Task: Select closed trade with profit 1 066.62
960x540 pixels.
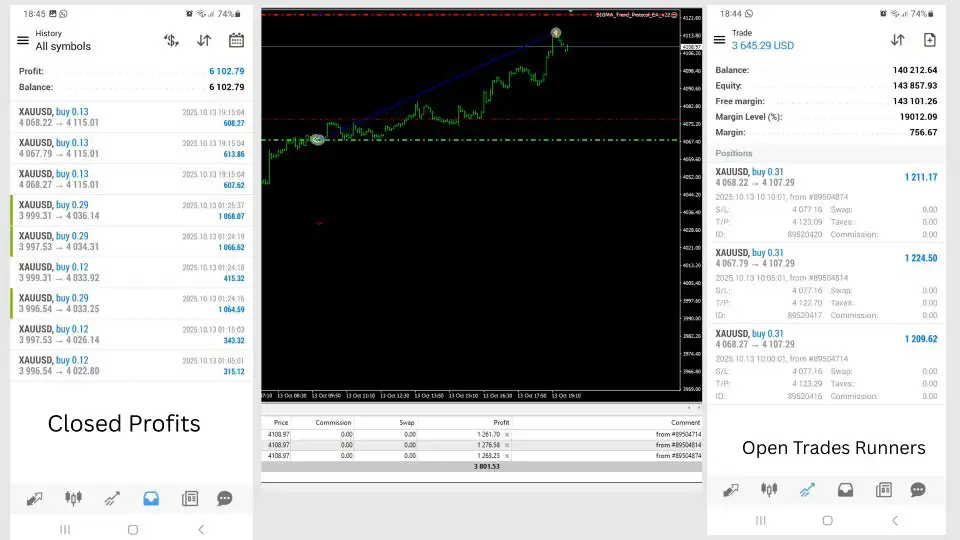Action: (132, 241)
